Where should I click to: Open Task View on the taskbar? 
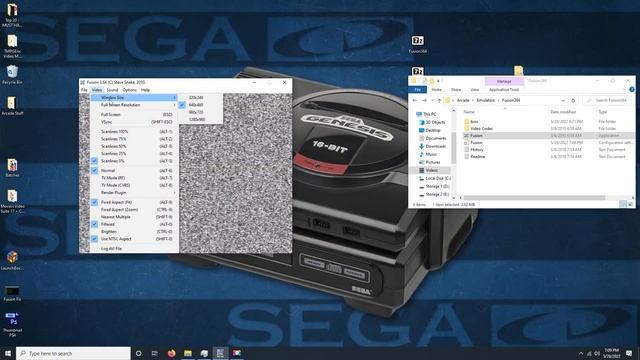point(155,353)
